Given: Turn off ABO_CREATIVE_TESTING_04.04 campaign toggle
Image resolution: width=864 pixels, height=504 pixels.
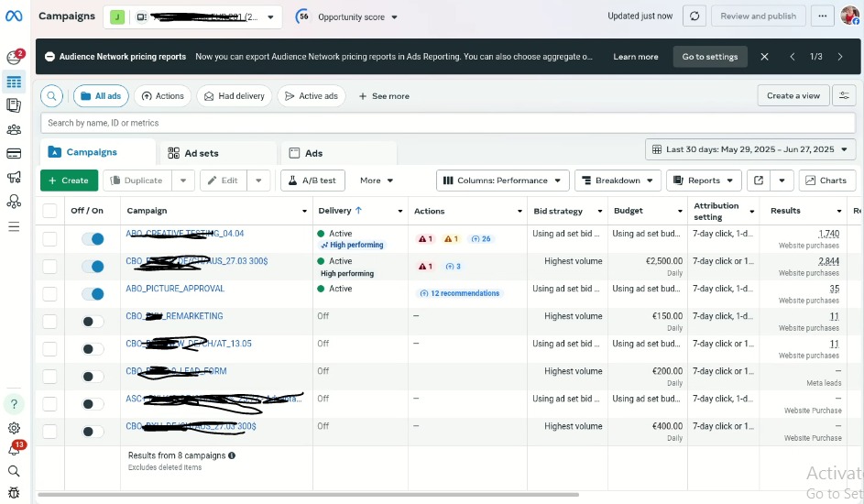Looking at the screenshot, I should [93, 239].
